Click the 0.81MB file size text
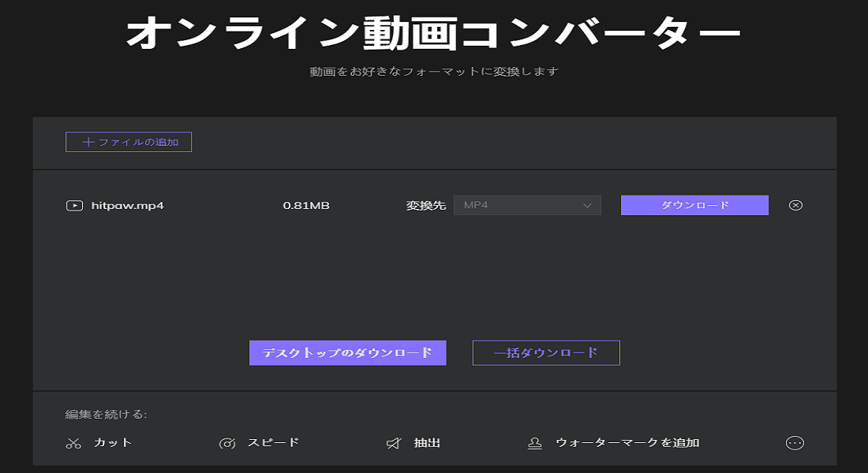868x473 pixels. [x=306, y=206]
